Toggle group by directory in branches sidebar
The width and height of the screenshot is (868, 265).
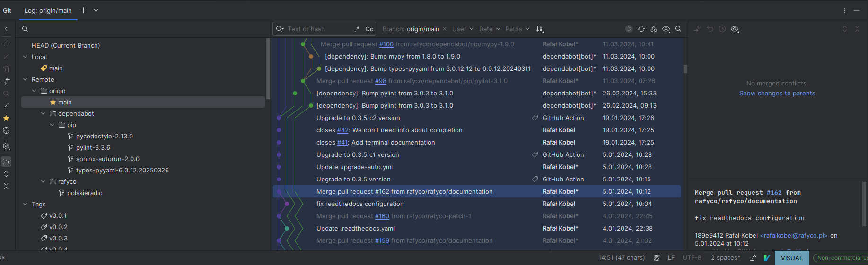pos(6,162)
